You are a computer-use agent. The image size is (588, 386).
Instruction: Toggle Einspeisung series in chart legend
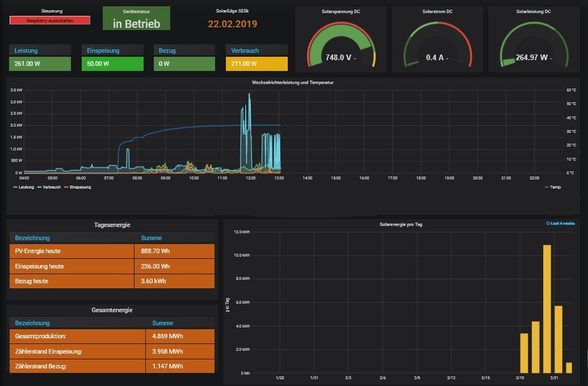(x=78, y=187)
